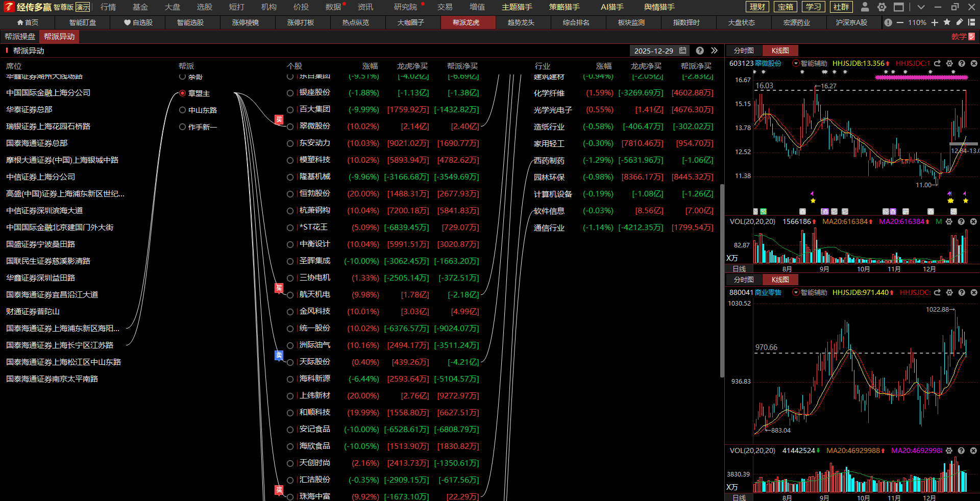Image resolution: width=980 pixels, height=501 pixels.
Task: Click the vertical scrollbar of the stock list
Action: [x=722, y=281]
